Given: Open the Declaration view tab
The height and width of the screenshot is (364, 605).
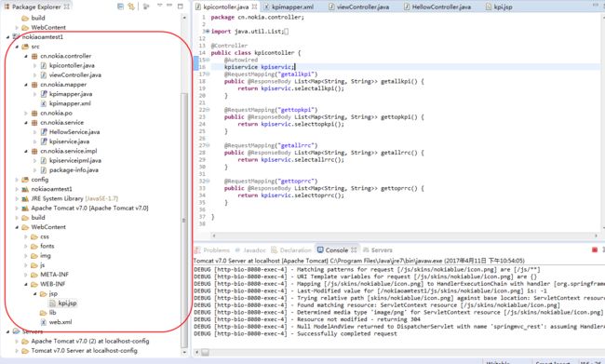Looking at the screenshot, I should (x=291, y=250).
